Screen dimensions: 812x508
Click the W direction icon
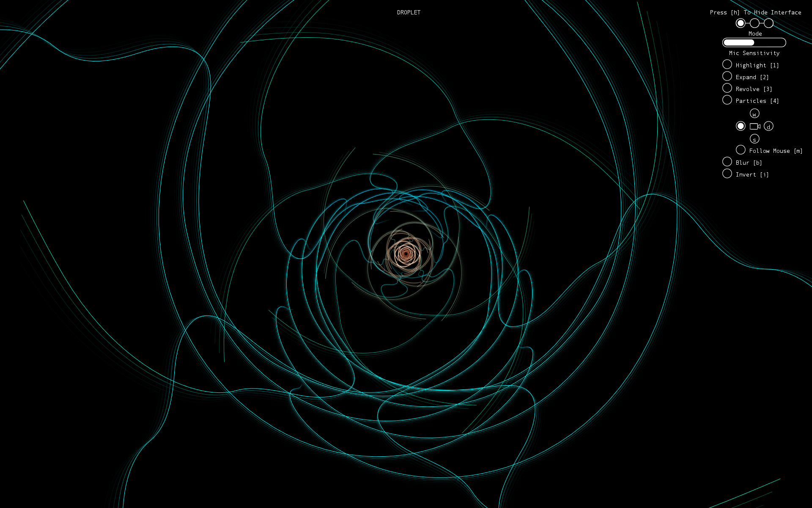point(754,113)
